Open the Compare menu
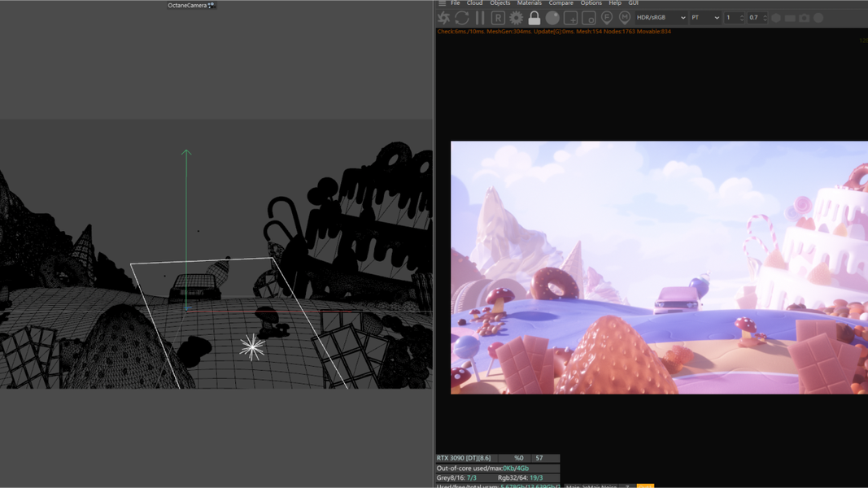Screen dimensions: 868x488 coord(560,2)
